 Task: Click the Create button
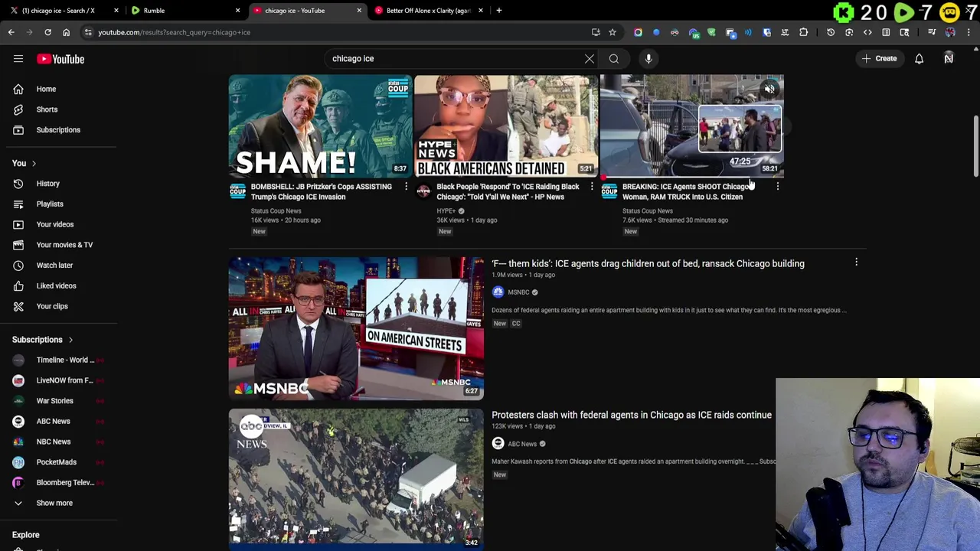tap(878, 58)
